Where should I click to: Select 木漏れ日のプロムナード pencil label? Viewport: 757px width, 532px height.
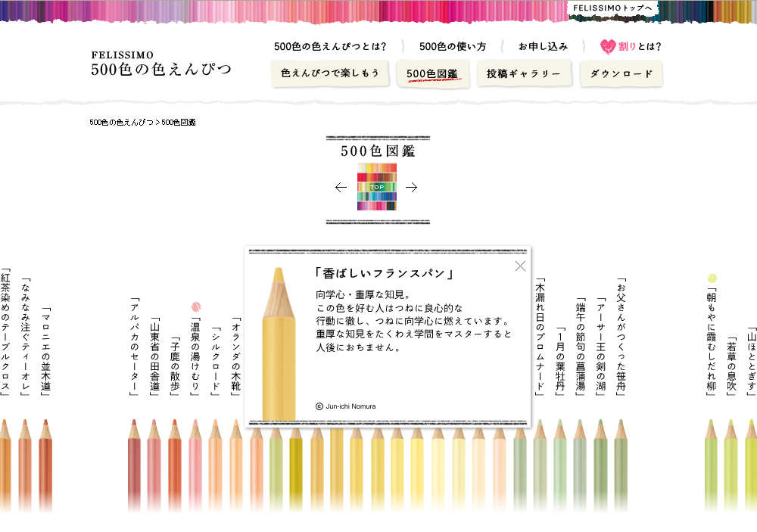click(540, 337)
